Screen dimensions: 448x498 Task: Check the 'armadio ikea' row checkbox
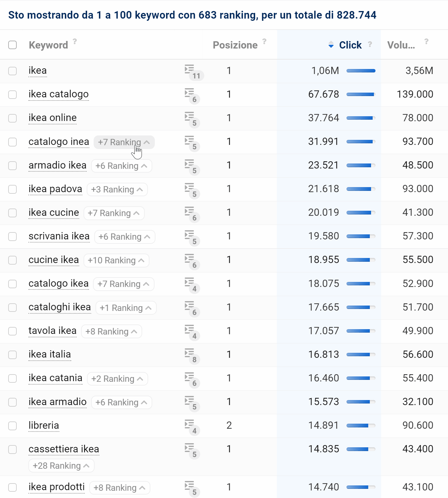(x=13, y=165)
